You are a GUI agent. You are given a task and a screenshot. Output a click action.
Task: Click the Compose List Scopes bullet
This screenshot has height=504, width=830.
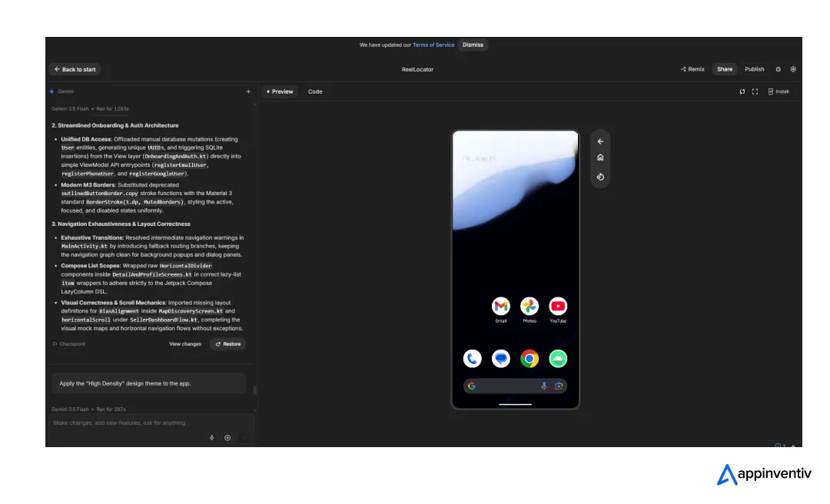tap(151, 278)
